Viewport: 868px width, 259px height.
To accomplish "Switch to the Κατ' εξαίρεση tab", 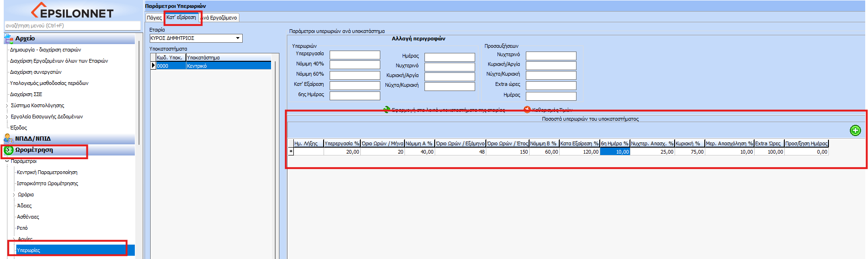I will coord(181,17).
